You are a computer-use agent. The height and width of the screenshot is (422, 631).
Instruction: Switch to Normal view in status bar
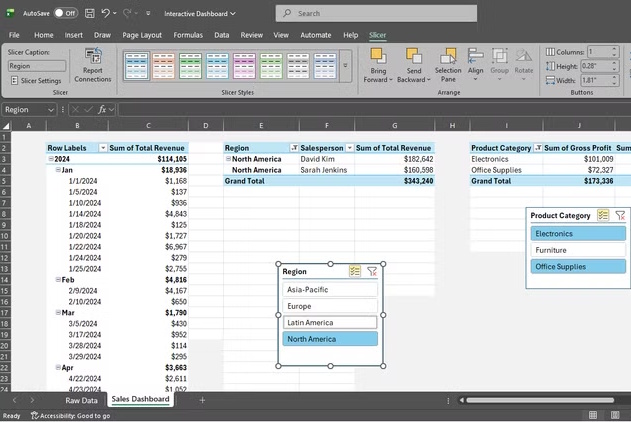pyautogui.click(x=593, y=415)
